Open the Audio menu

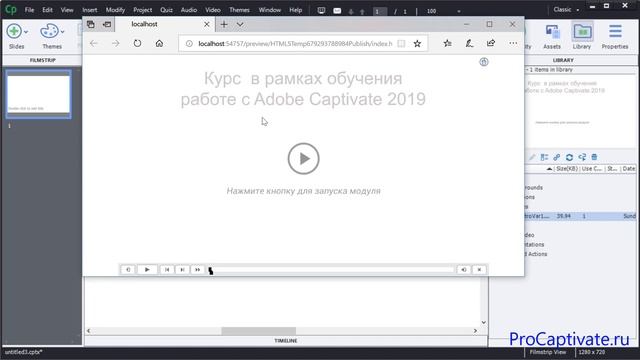(189, 10)
